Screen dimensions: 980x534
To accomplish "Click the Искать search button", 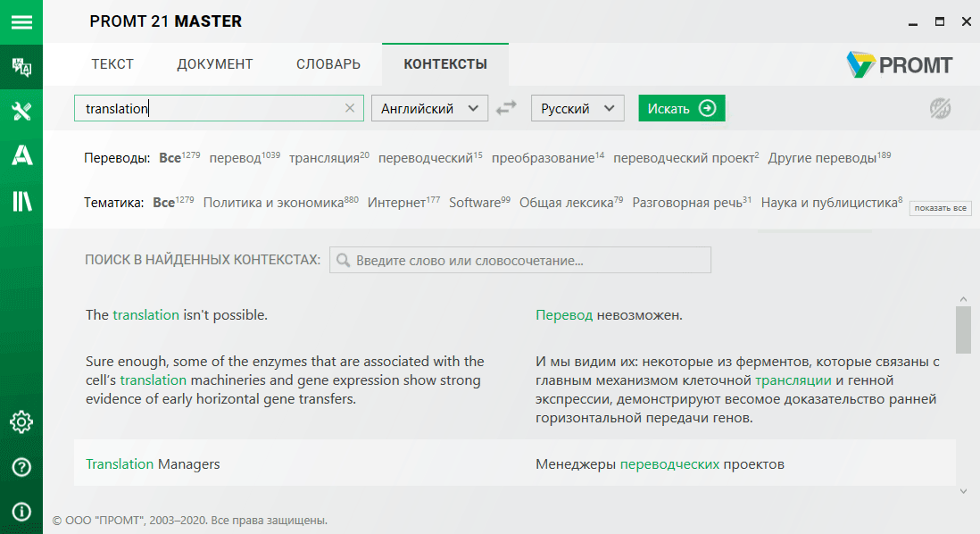I will point(682,108).
